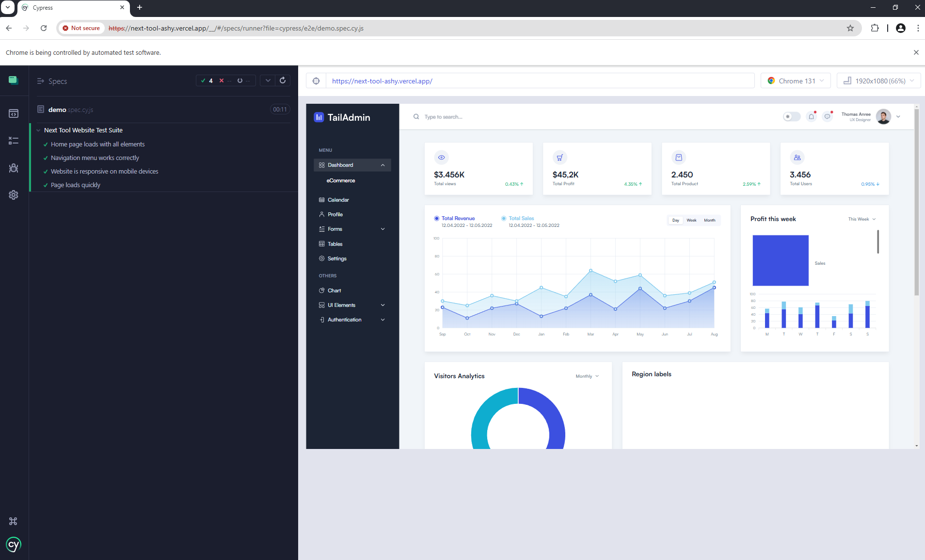
Task: Open keyboard shortcuts command icon
Action: point(13,521)
